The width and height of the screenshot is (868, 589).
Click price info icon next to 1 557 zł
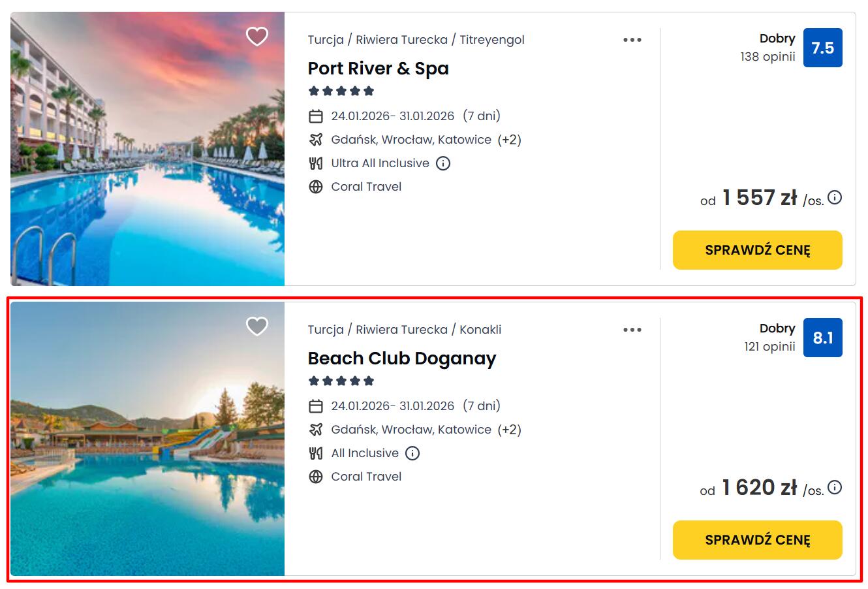(835, 197)
